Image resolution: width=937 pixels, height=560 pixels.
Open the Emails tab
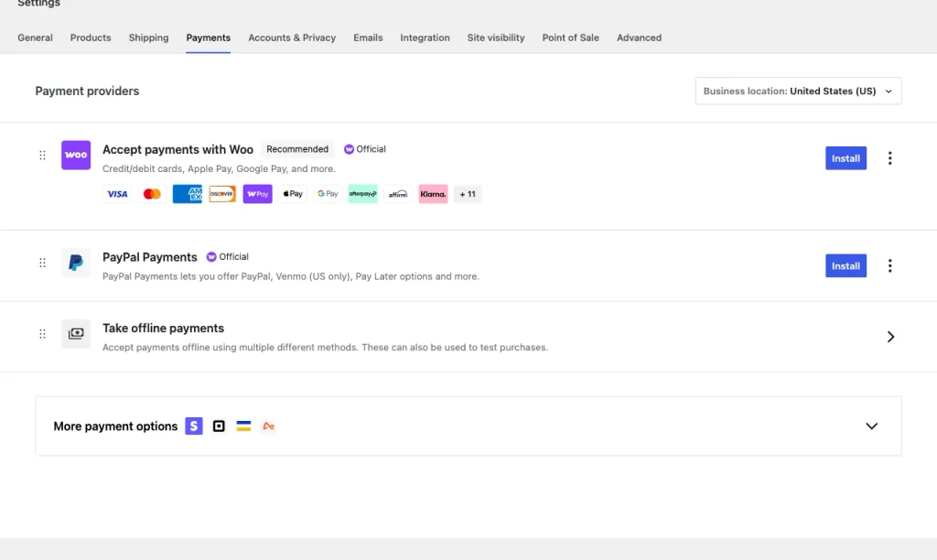(x=368, y=38)
